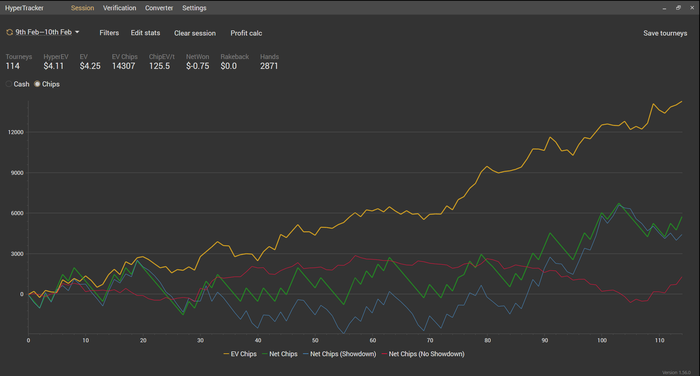This screenshot has width=700, height=376.
Task: Click the NetWon value $-0.75
Action: click(x=197, y=66)
